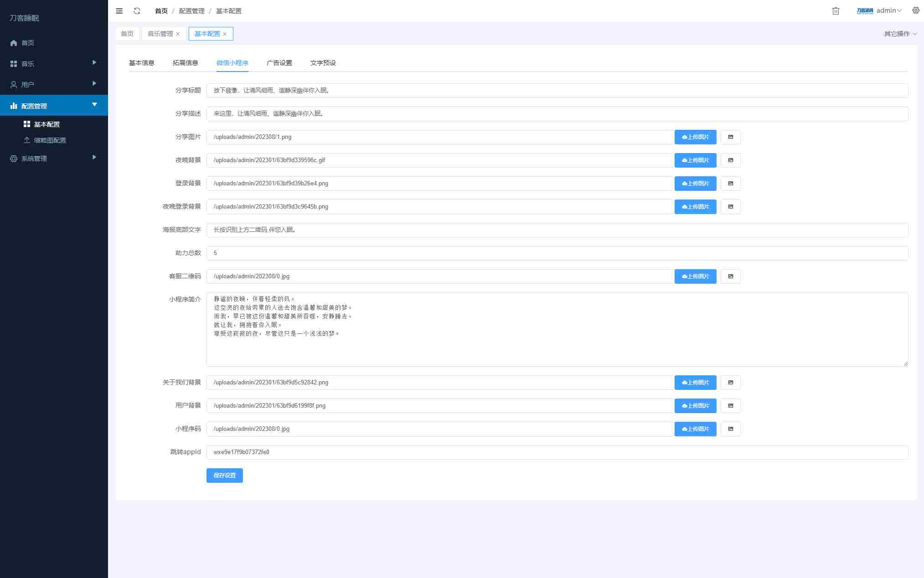
Task: Select 基本信息 tab on config page
Action: 142,63
